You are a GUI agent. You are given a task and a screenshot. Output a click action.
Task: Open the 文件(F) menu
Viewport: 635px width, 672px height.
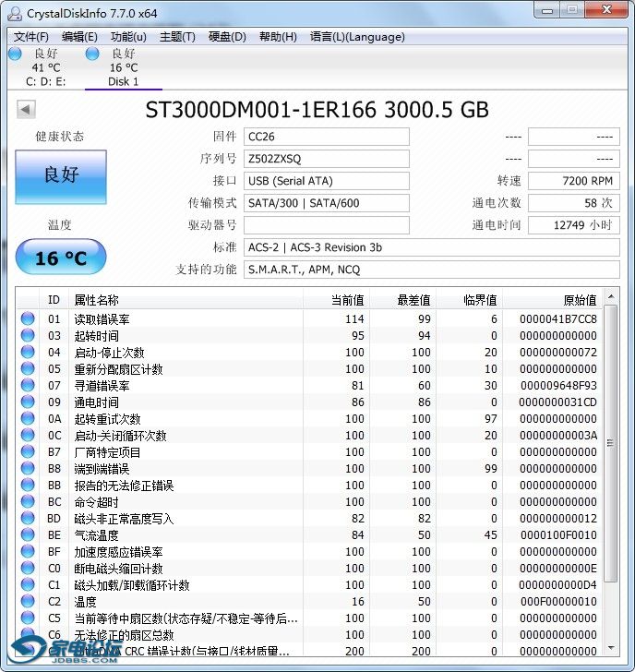[30, 37]
